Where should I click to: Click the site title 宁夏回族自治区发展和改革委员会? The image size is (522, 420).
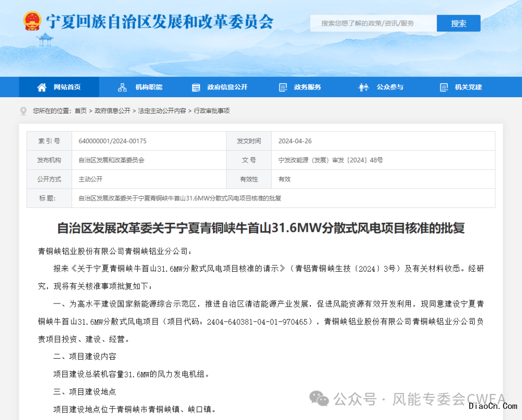(160, 22)
